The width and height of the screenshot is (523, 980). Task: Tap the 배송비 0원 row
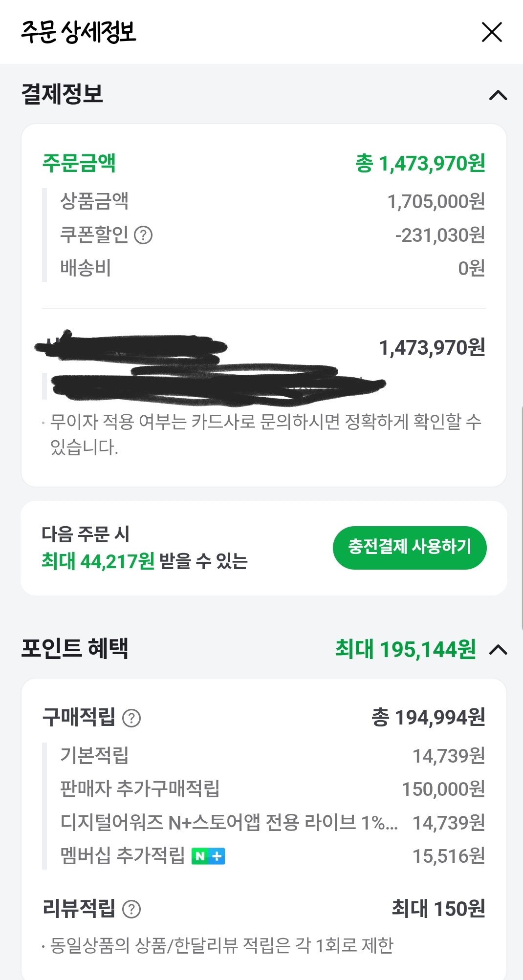[x=272, y=268]
